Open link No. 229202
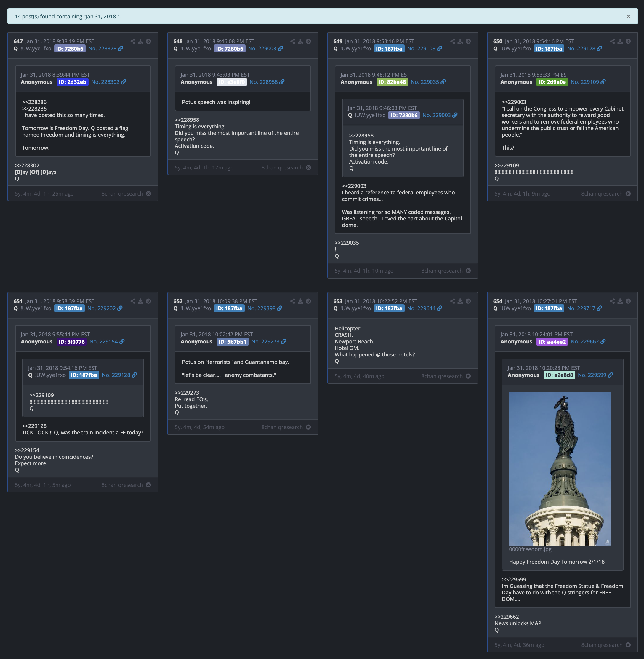 tap(105, 308)
